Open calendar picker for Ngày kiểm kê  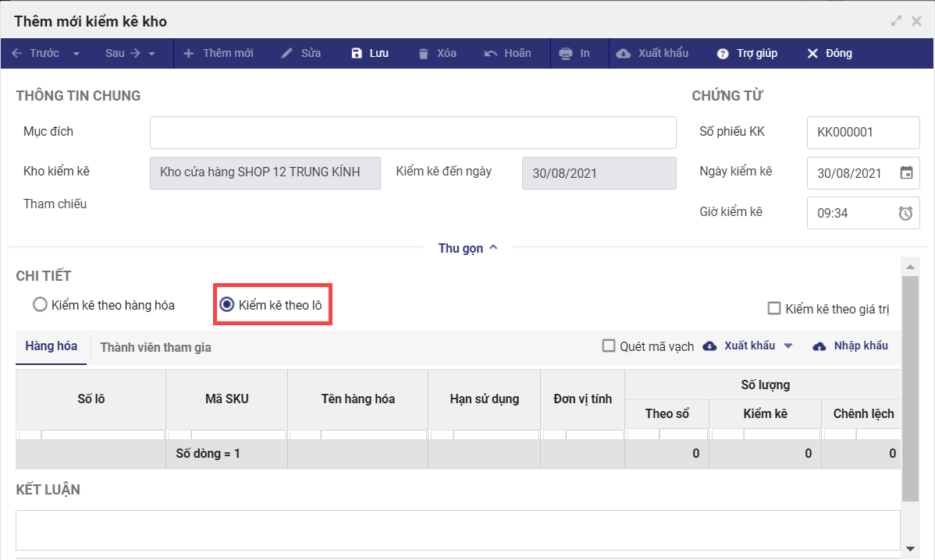click(906, 173)
